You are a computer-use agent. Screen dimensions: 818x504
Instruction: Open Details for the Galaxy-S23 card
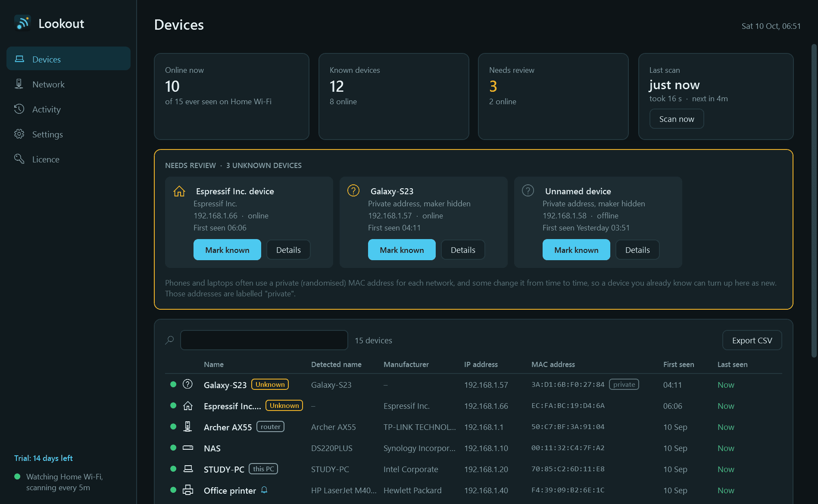point(463,250)
